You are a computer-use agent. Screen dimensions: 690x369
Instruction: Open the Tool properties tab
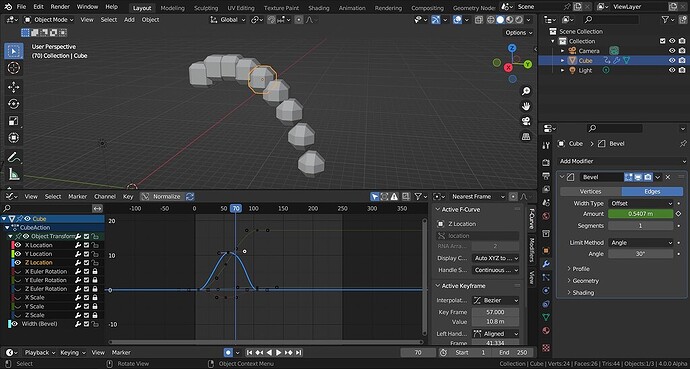point(546,145)
